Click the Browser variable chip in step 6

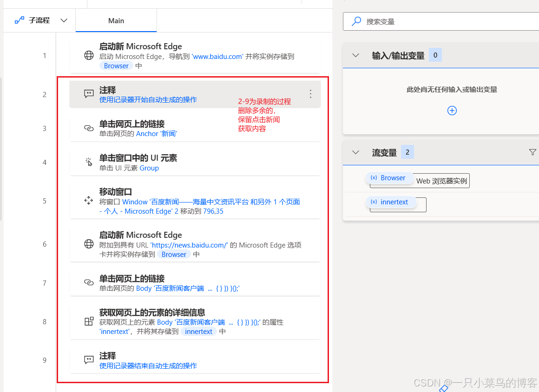click(x=174, y=254)
